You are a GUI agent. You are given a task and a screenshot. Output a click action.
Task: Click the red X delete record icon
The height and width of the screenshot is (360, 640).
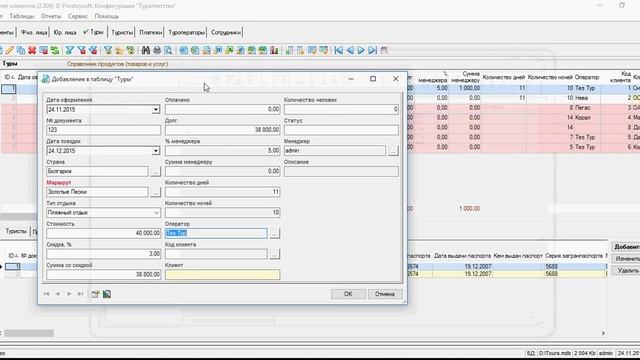tap(32, 50)
